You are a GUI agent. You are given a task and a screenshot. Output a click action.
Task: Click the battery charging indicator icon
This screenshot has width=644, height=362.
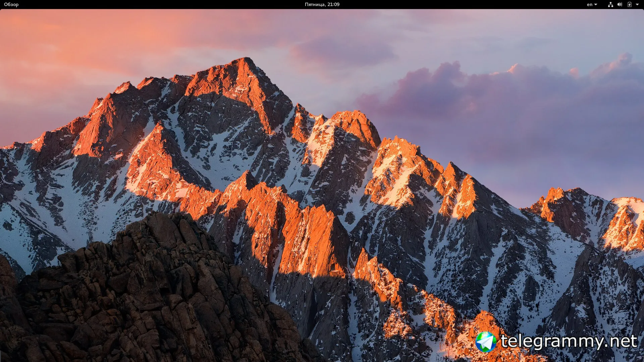coord(629,4)
